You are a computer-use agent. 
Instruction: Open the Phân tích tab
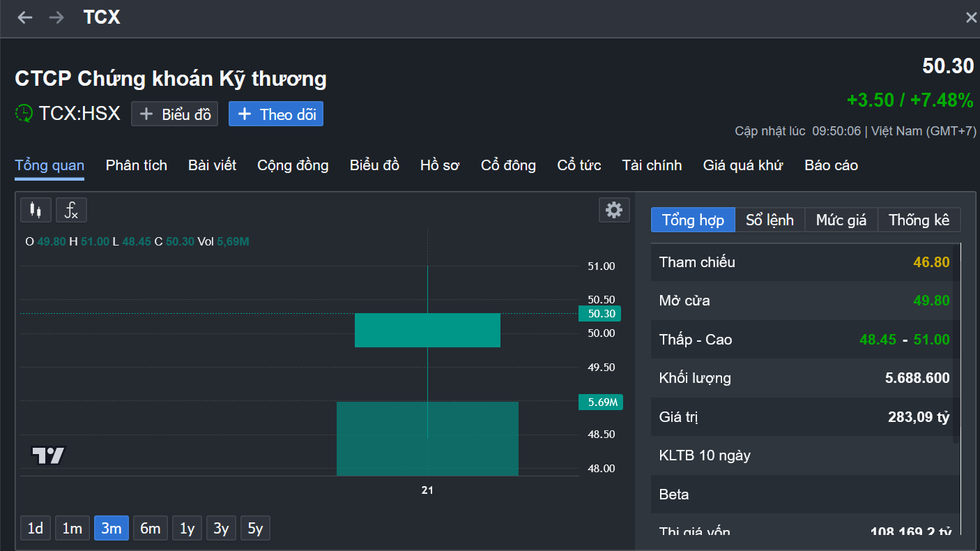[137, 165]
